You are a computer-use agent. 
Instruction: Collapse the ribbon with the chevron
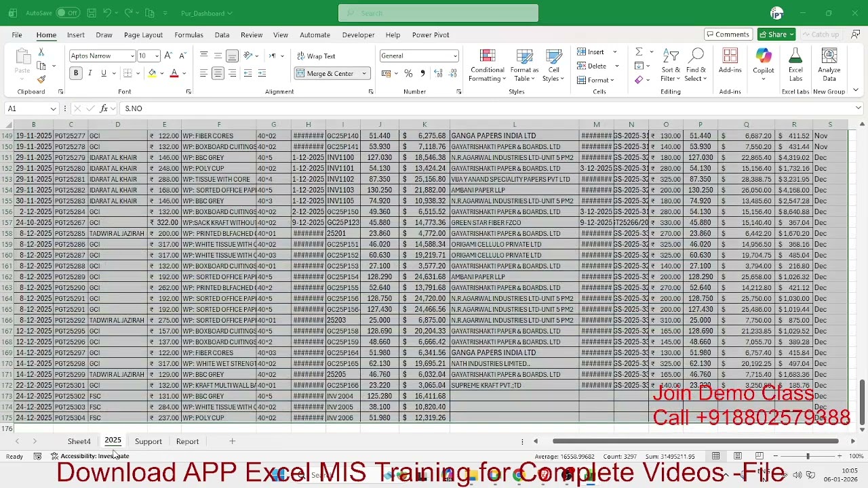click(x=856, y=90)
